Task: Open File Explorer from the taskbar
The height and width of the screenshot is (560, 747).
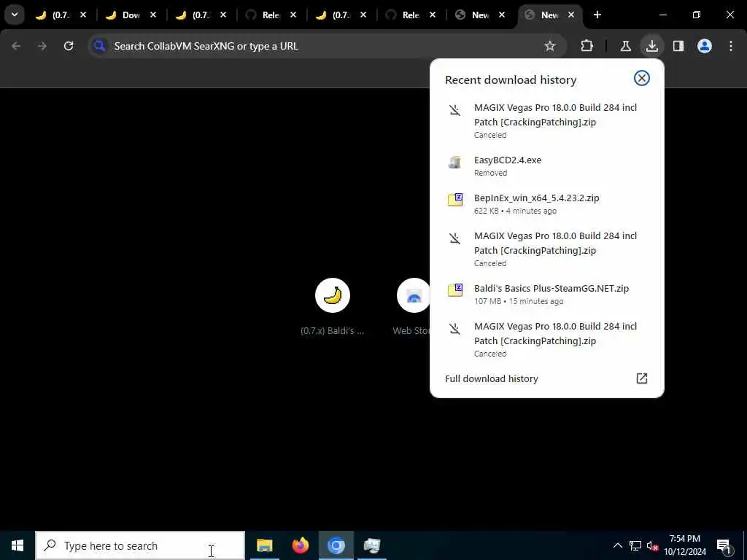Action: [264, 545]
